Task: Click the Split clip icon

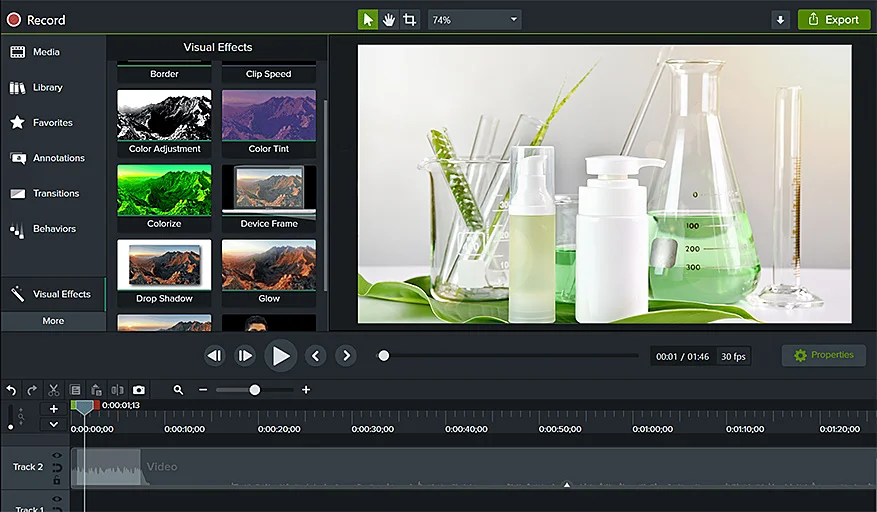Action: pos(117,390)
